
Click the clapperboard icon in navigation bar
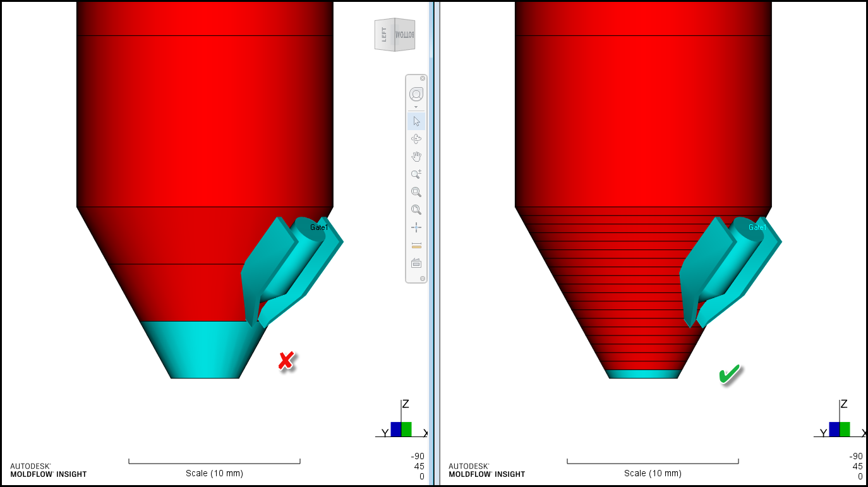(x=416, y=263)
